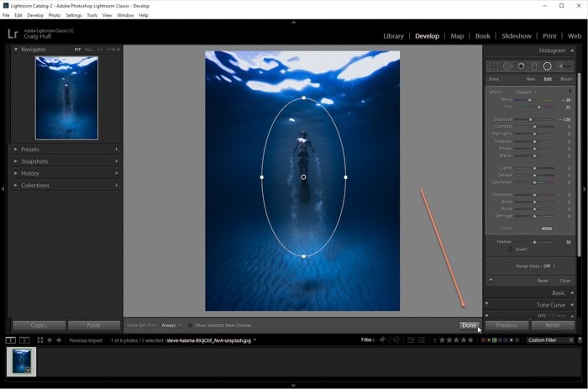Image resolution: width=588 pixels, height=389 pixels.
Task: Filter by star rating stars
Action: [x=456, y=340]
